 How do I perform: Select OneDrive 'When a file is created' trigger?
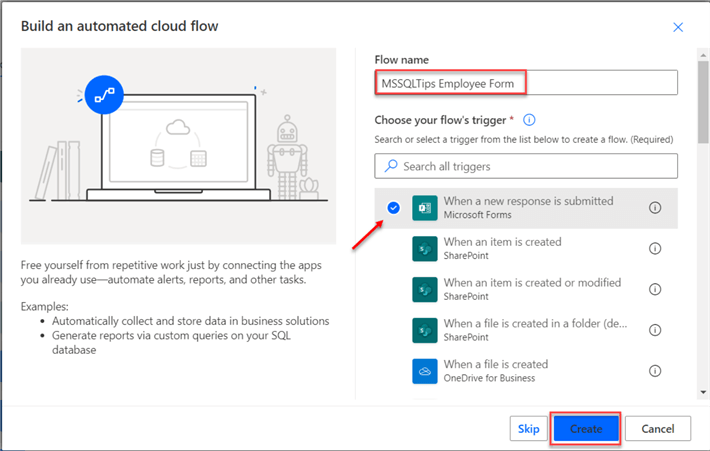click(x=526, y=371)
